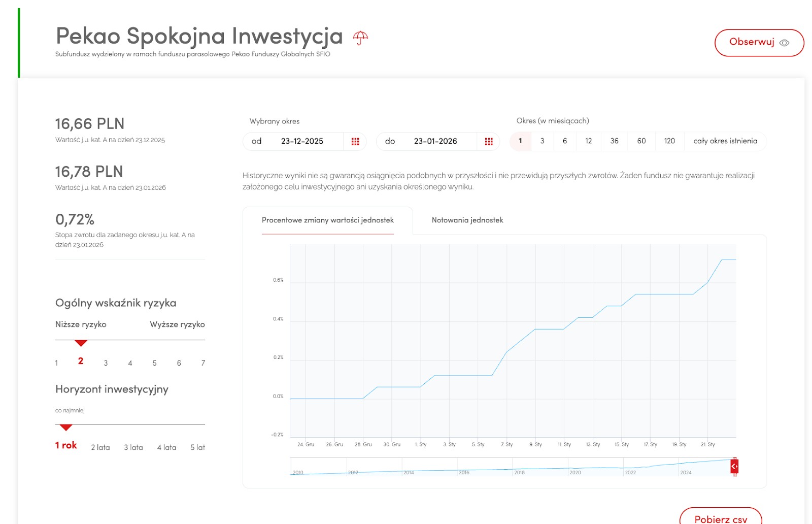Click the 16,78 PLN unit value
The image size is (812, 524).
[89, 172]
